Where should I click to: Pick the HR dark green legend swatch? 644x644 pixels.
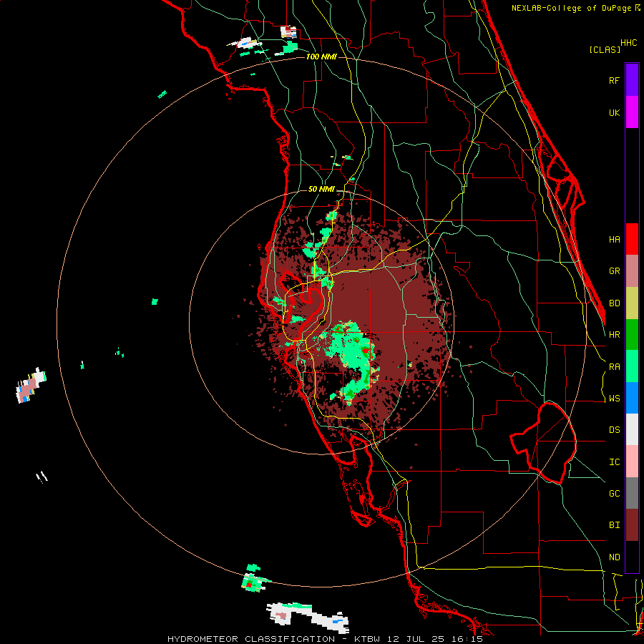tap(632, 335)
